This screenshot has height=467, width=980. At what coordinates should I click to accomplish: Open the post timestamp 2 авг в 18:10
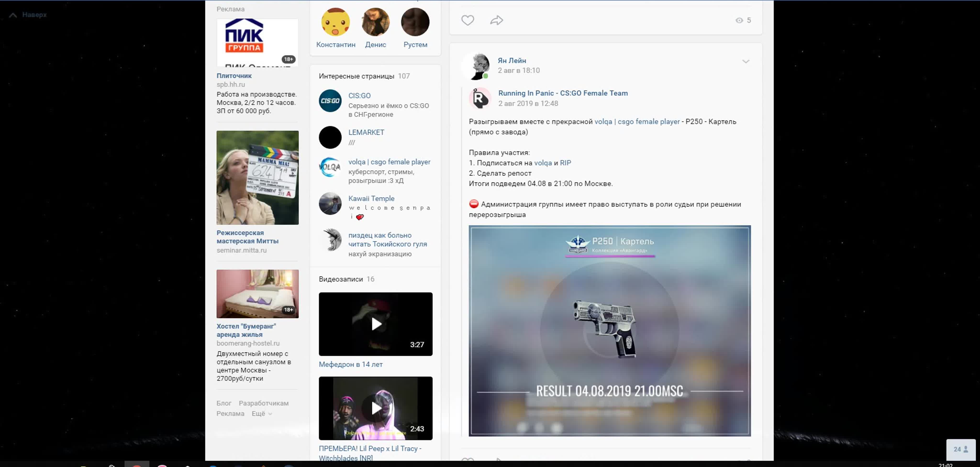pyautogui.click(x=519, y=70)
